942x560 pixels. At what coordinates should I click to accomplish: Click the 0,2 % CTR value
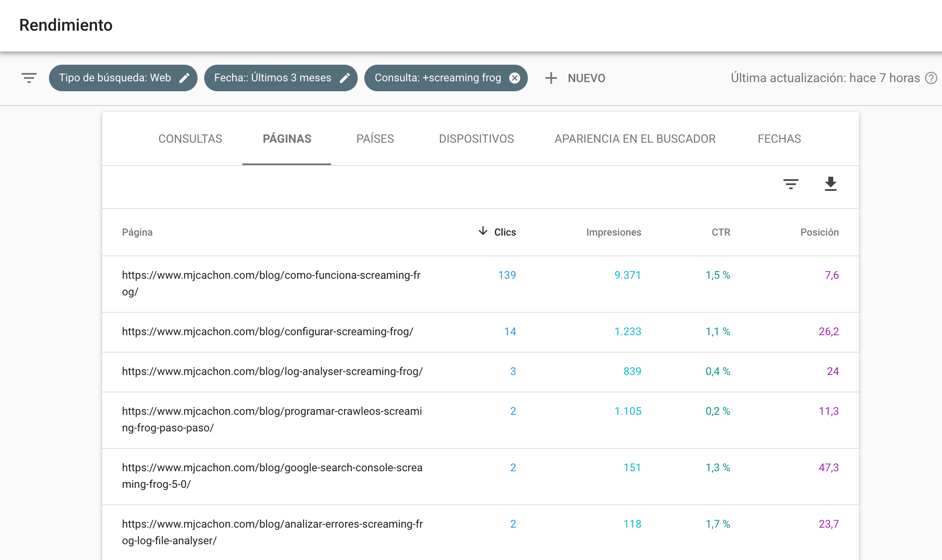(718, 411)
